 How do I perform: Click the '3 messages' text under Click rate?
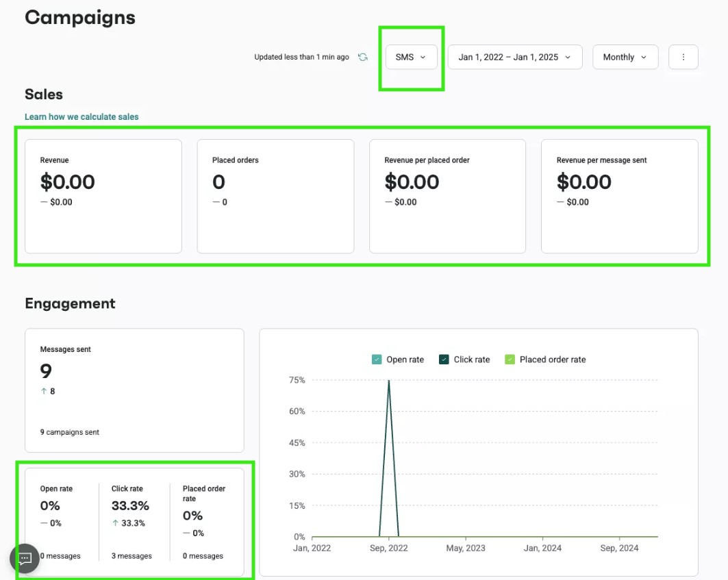[x=131, y=556]
